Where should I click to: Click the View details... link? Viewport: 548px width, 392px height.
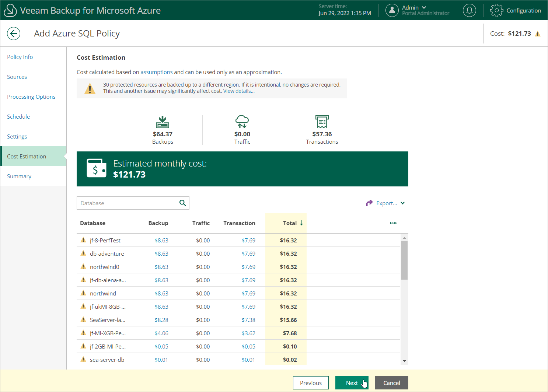tap(239, 91)
